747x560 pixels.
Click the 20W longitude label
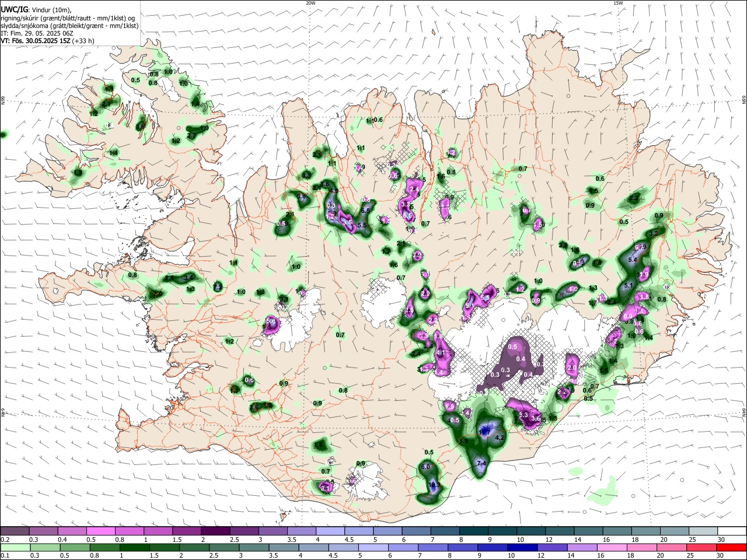click(310, 3)
